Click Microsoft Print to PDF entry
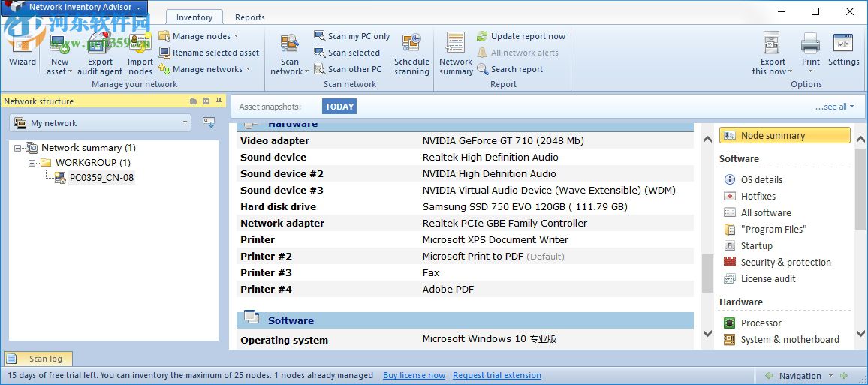868x385 pixels. (x=493, y=257)
